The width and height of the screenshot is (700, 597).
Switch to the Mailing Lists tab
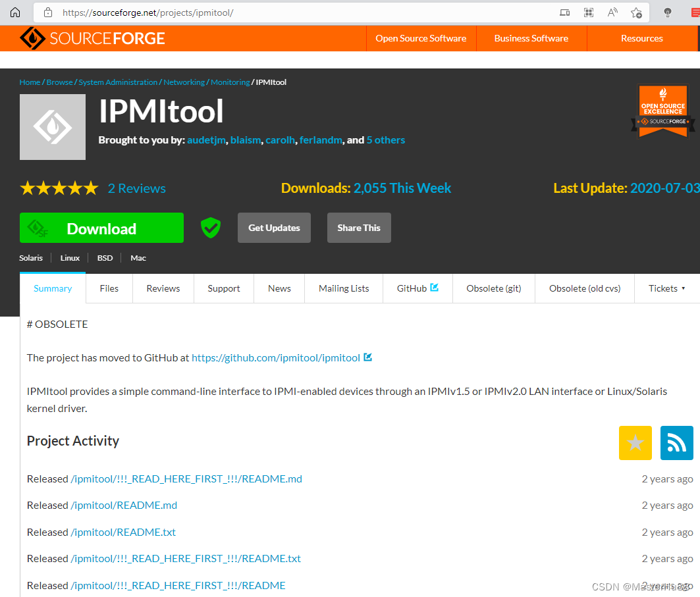344,289
